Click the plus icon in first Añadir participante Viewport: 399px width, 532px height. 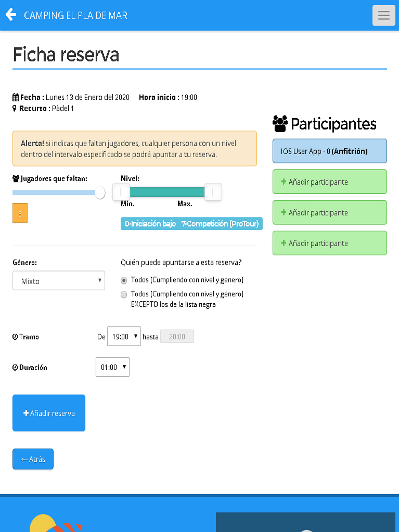pos(283,181)
